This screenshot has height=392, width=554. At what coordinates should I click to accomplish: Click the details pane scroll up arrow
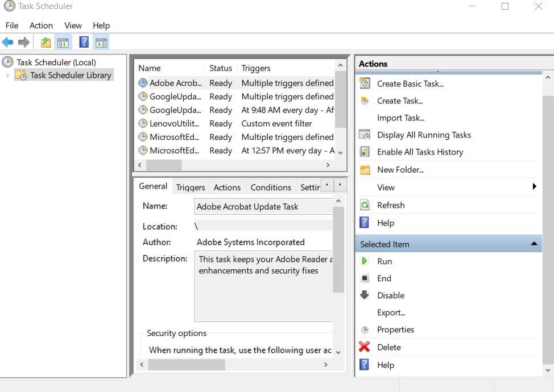(338, 201)
